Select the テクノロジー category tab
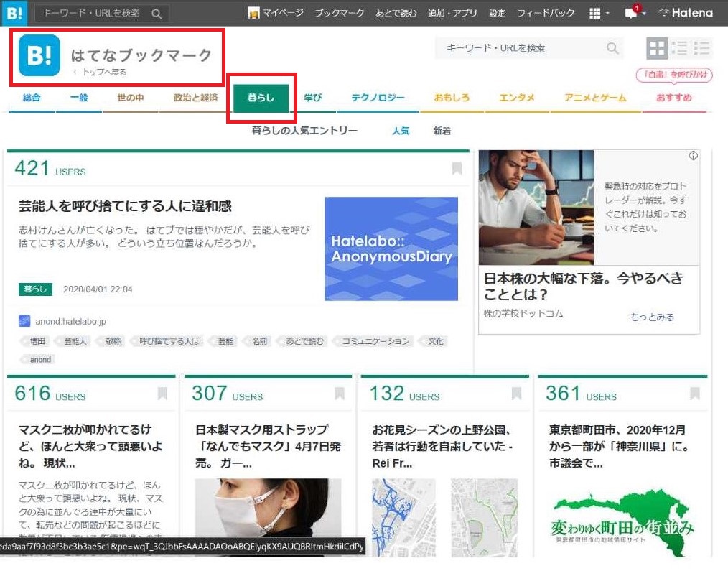 tap(378, 98)
